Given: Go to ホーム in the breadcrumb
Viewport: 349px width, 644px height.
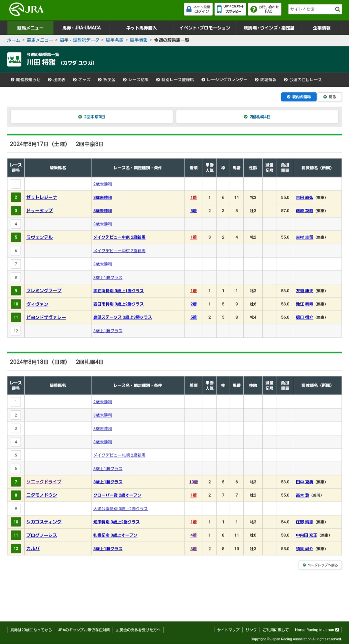Looking at the screenshot, I should 14,40.
